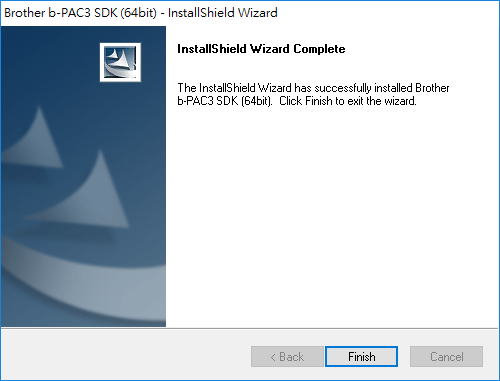Click "Click Finish to exit the wizard" sentence
The width and height of the screenshot is (500, 381).
pyautogui.click(x=348, y=101)
